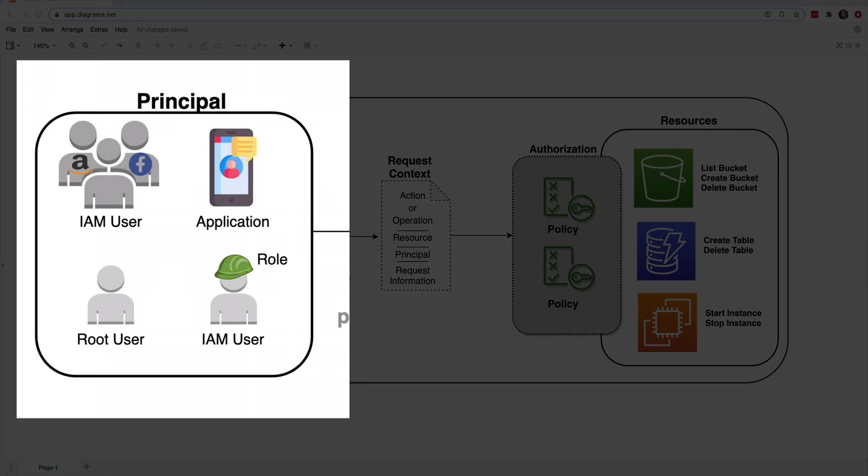Click the browser back arrow

click(10, 14)
